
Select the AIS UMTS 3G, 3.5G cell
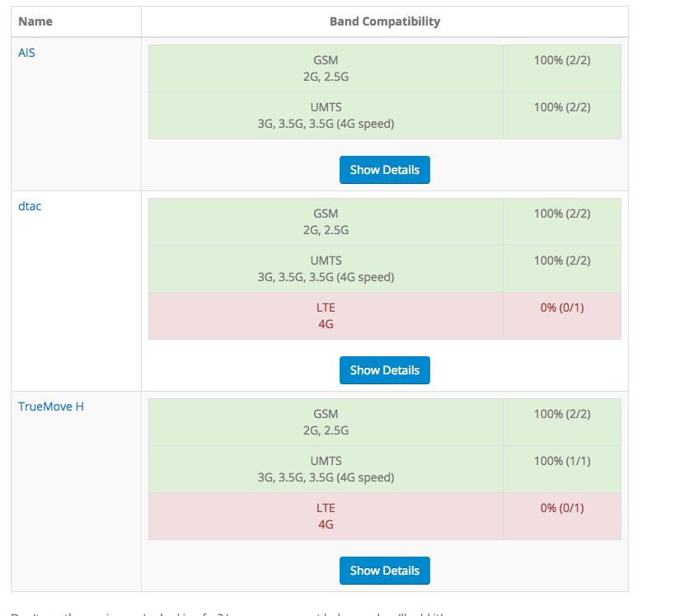coord(326,115)
